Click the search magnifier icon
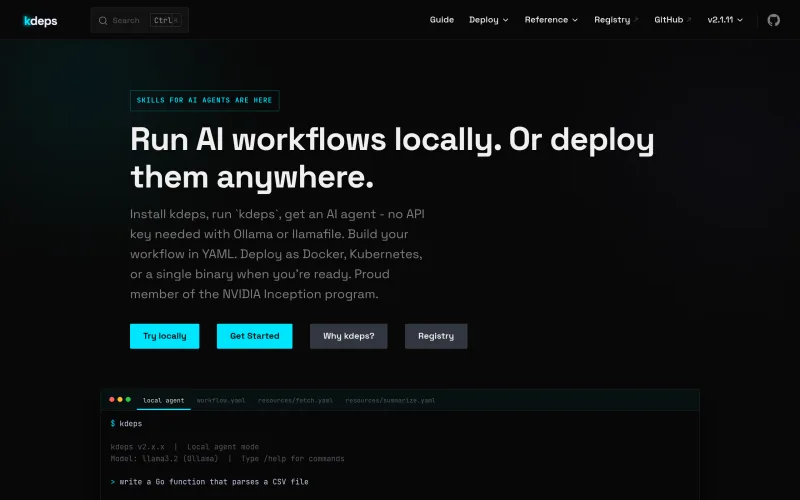Viewport: 800px width, 500px height. point(103,20)
